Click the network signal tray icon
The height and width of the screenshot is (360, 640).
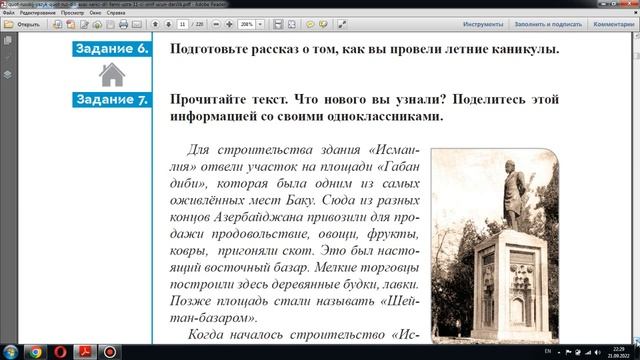(x=588, y=352)
